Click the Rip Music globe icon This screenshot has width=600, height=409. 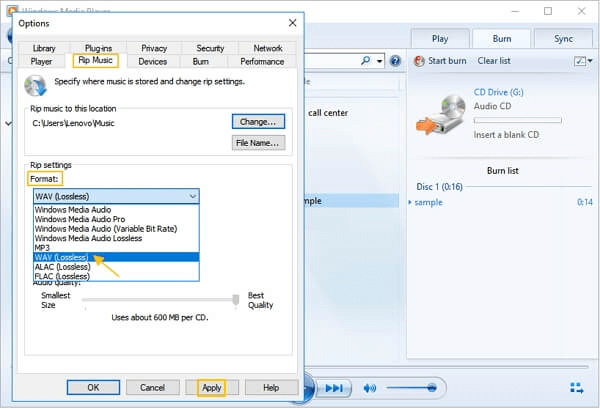(x=35, y=85)
